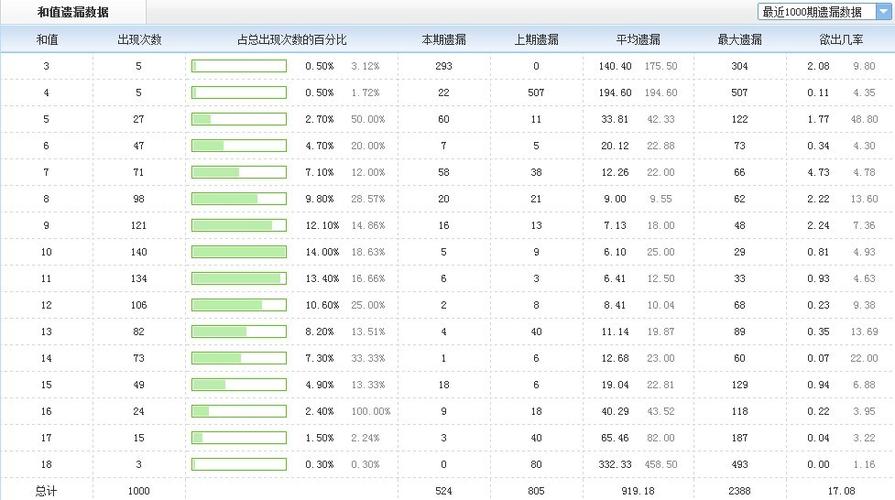The image size is (895, 500).
Task: Click the 本期遗漏 column header
Action: pos(444,39)
